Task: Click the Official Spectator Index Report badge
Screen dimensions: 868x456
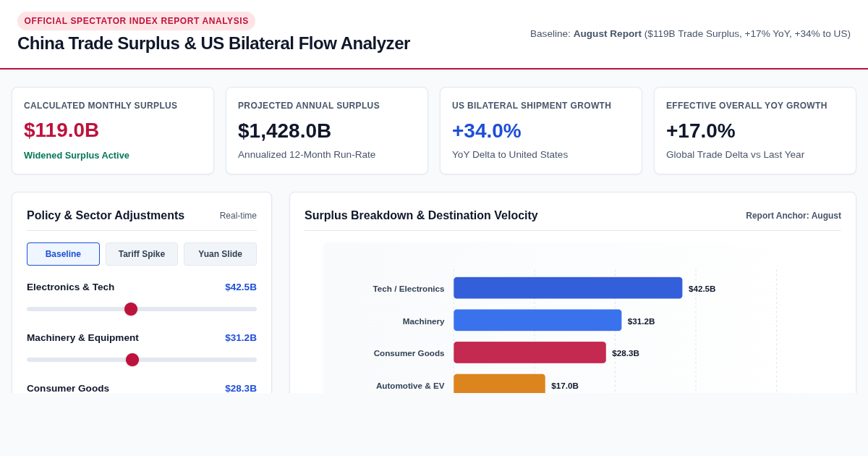Action: (136, 21)
